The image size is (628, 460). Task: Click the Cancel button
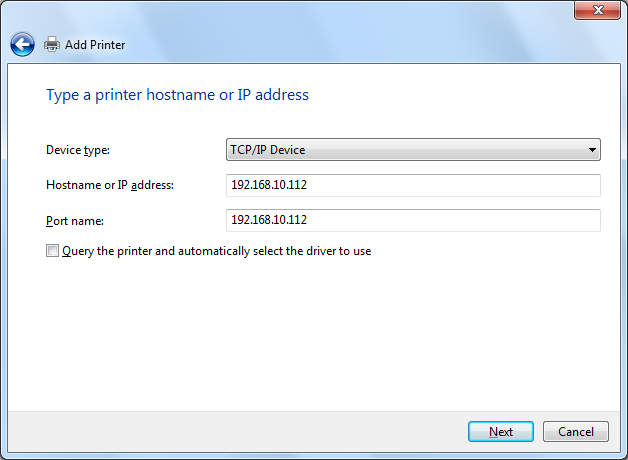click(x=575, y=431)
